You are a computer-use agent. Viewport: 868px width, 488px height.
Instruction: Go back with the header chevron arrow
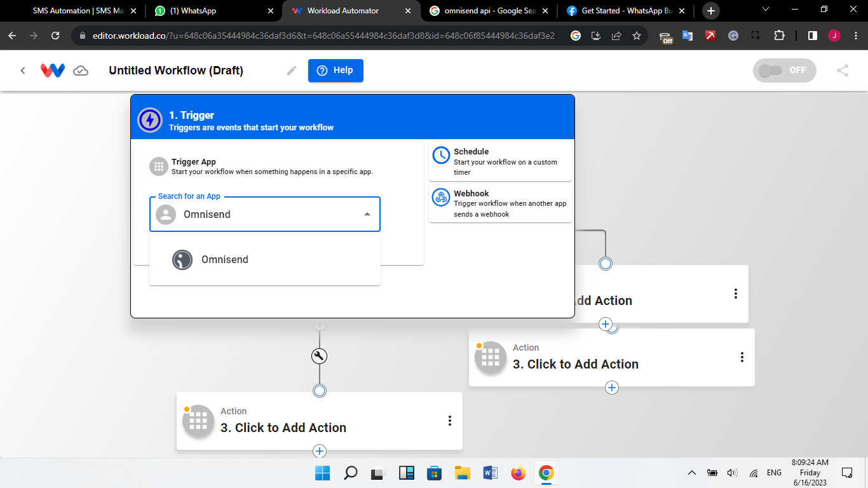[23, 71]
